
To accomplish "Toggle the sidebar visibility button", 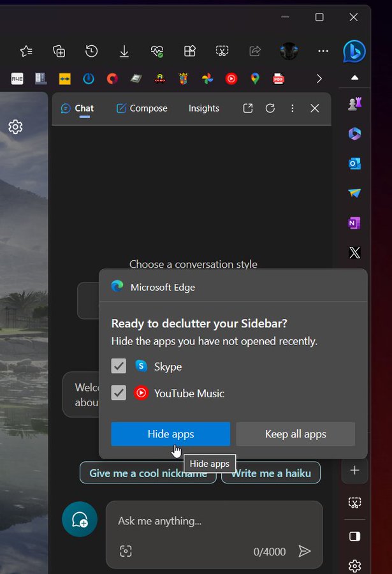I will pos(354,536).
